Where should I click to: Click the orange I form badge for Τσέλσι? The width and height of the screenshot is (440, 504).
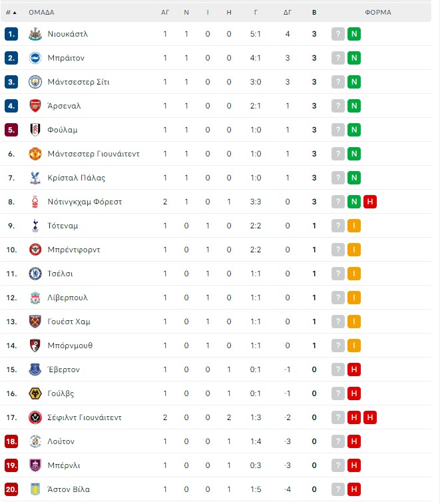tap(354, 274)
